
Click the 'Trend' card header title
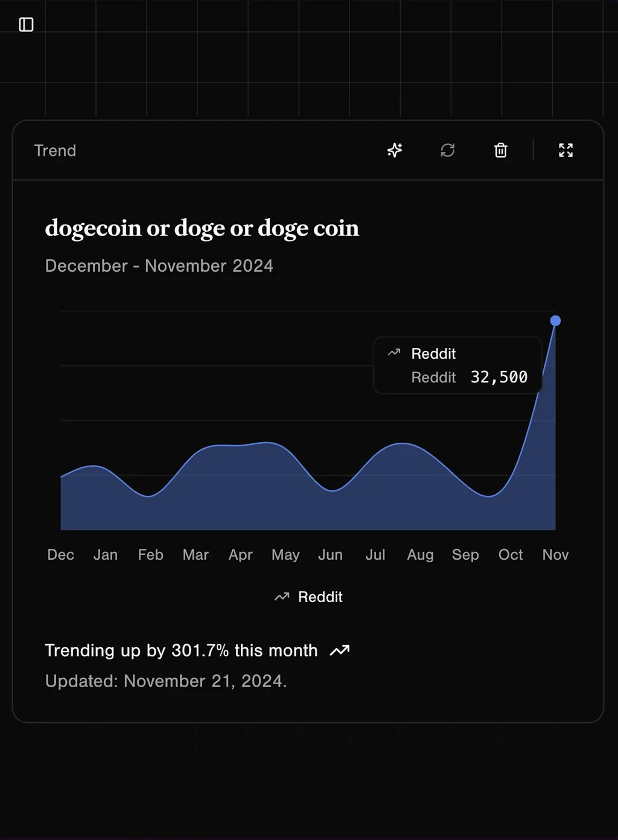click(55, 150)
